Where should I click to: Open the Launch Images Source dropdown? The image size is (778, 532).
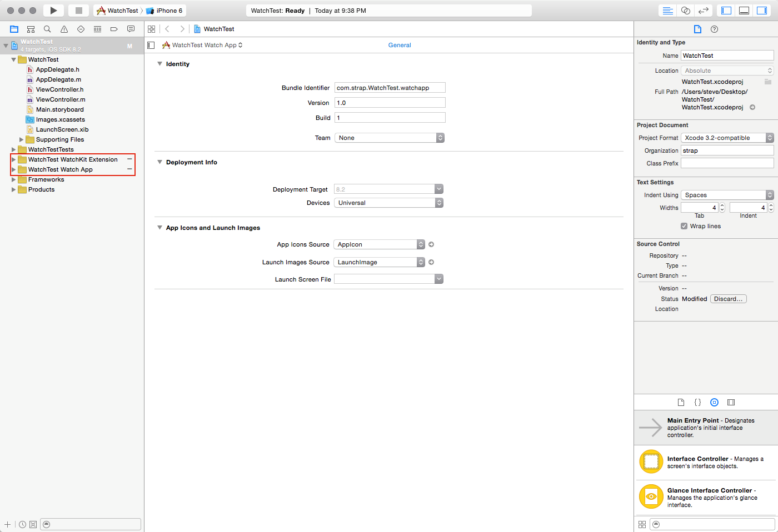click(380, 262)
